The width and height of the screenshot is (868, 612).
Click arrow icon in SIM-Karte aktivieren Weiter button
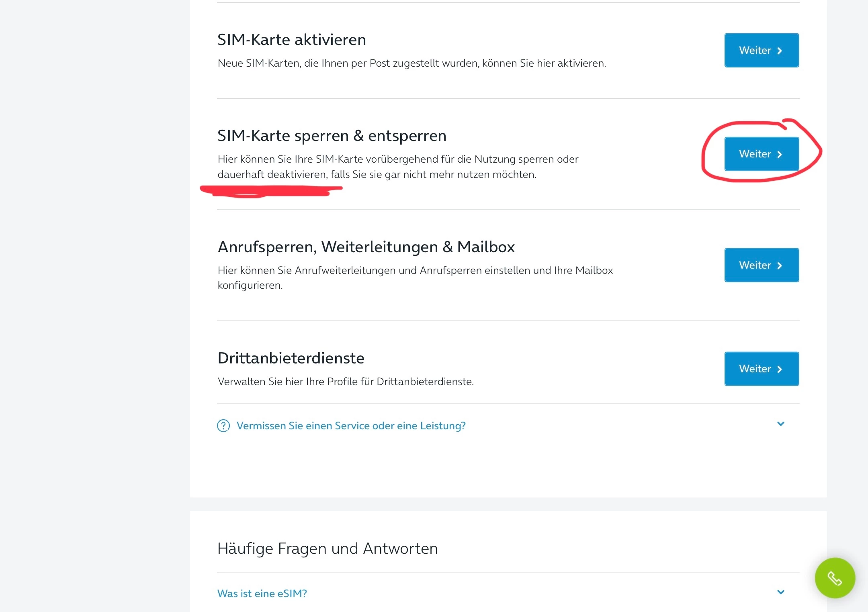click(x=780, y=51)
